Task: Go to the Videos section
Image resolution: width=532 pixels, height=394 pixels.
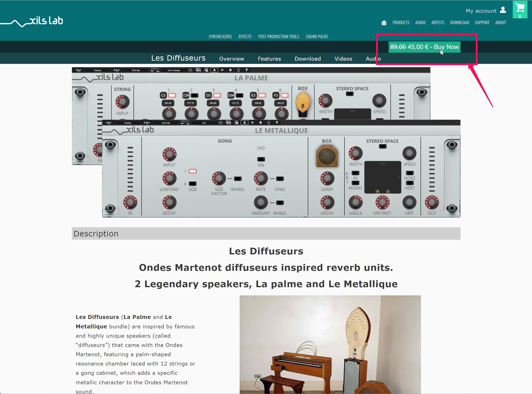Action: pos(343,59)
